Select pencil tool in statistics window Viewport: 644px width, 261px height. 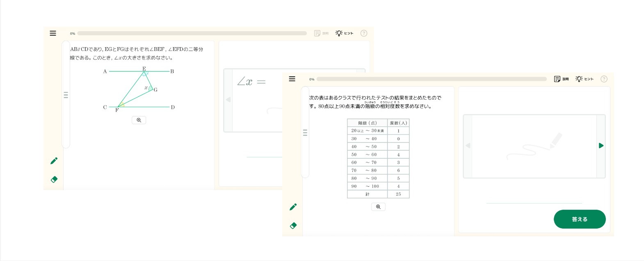[293, 207]
